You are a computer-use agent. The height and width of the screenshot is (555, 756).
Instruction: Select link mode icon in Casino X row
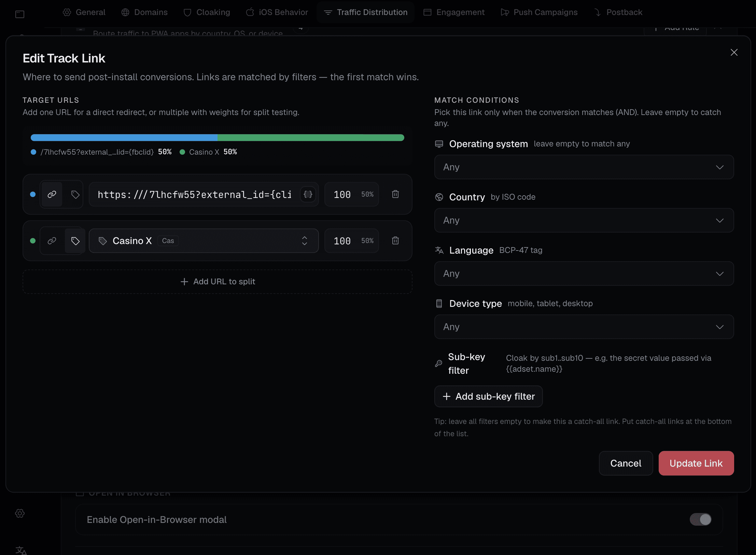[x=52, y=241]
